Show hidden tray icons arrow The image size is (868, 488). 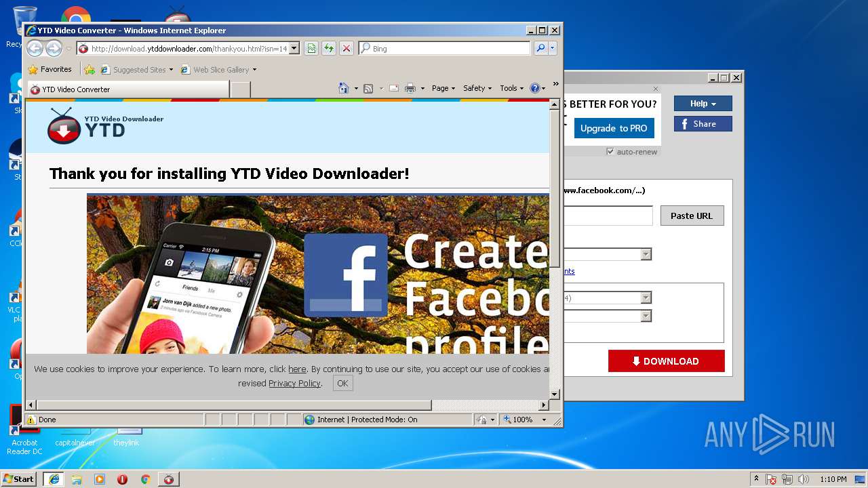click(756, 479)
